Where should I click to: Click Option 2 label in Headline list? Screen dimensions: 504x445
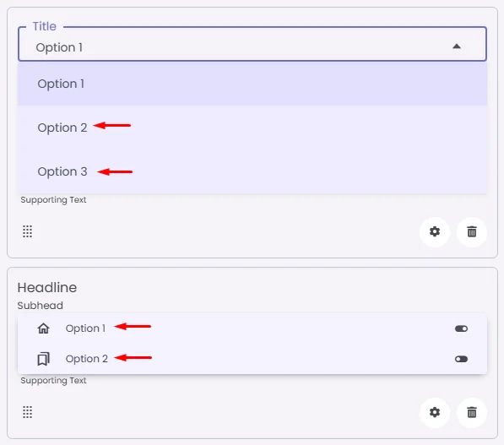point(86,359)
